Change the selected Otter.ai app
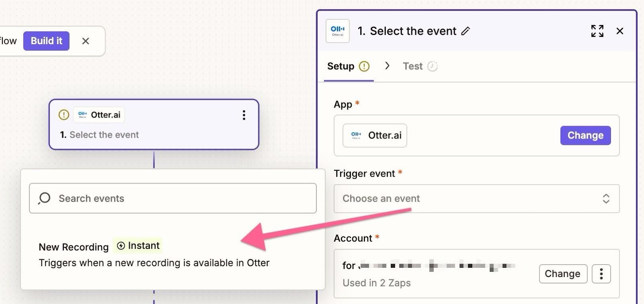Viewport: 644px width, 304px height. [x=585, y=135]
